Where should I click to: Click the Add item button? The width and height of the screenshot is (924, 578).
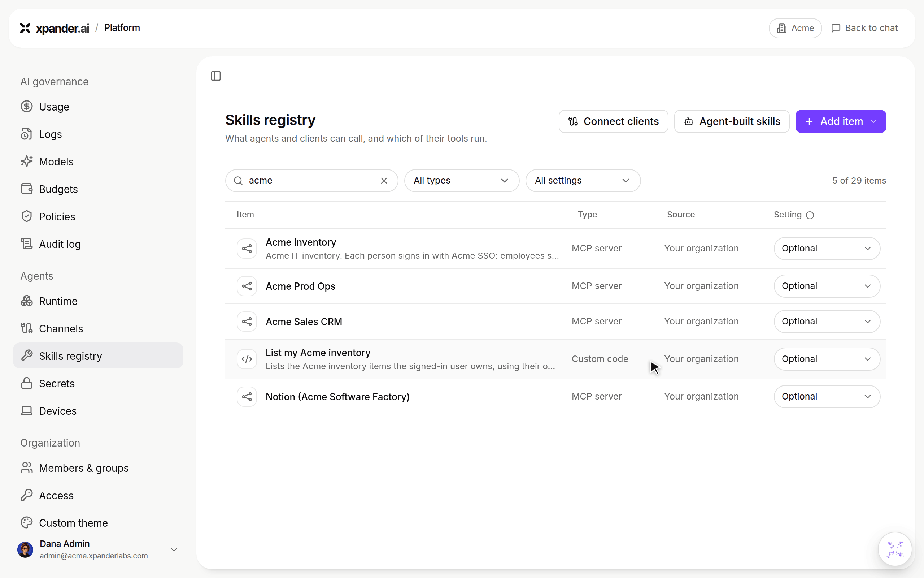pyautogui.click(x=840, y=122)
